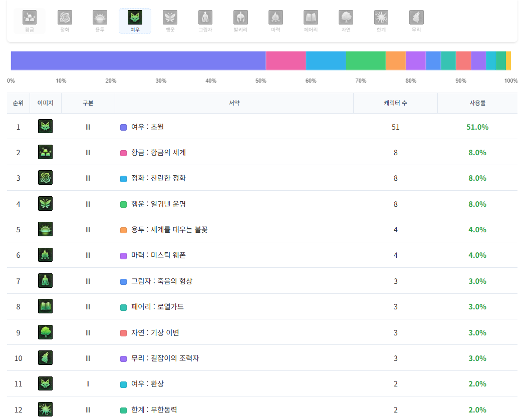526x420 pixels.
Task: Select the 정화 covenant filter icon
Action: tap(65, 18)
